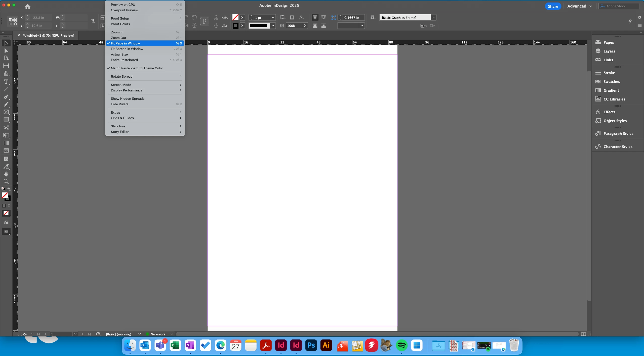Image resolution: width=644 pixels, height=356 pixels.
Task: Open the Layers panel
Action: [x=609, y=51]
